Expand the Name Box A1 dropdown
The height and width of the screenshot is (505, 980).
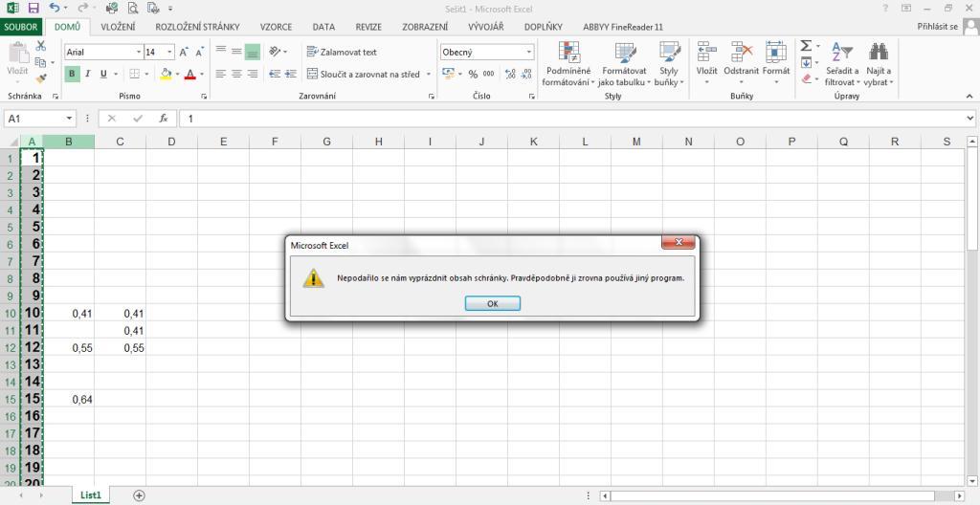coord(69,119)
